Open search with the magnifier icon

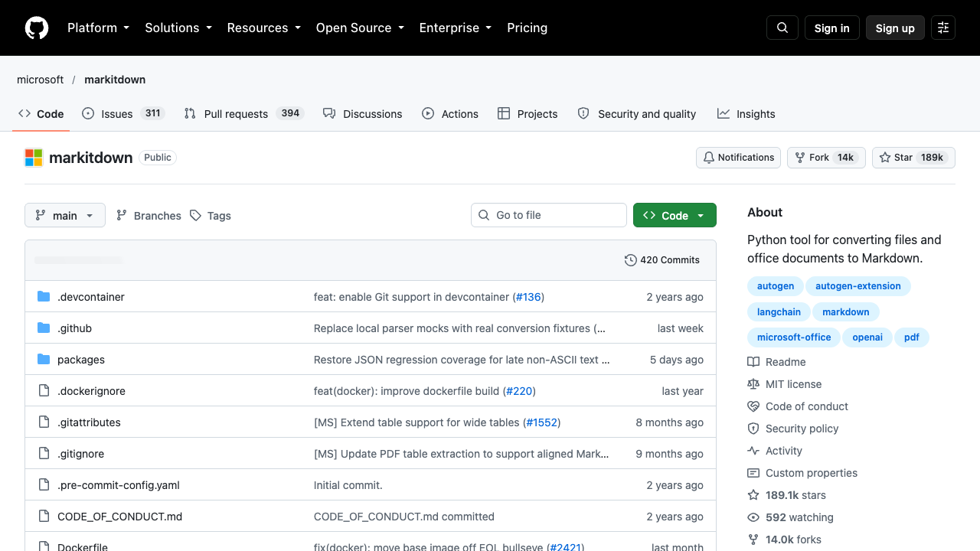782,28
